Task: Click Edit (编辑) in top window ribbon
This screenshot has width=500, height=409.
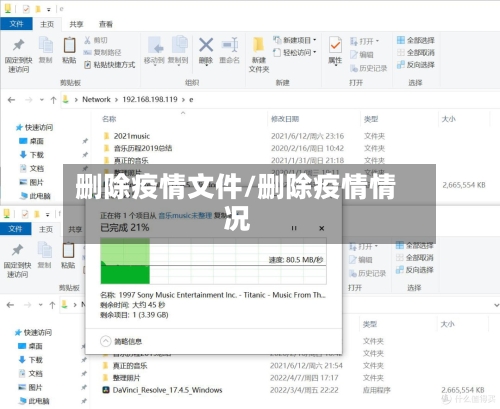Action: coord(361,55)
